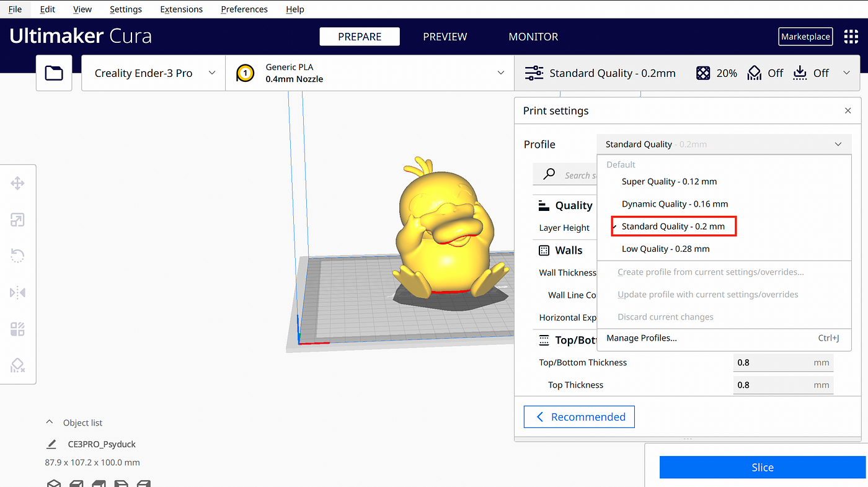Click the Slice button
Viewport: 868px width, 487px height.
pyautogui.click(x=762, y=468)
